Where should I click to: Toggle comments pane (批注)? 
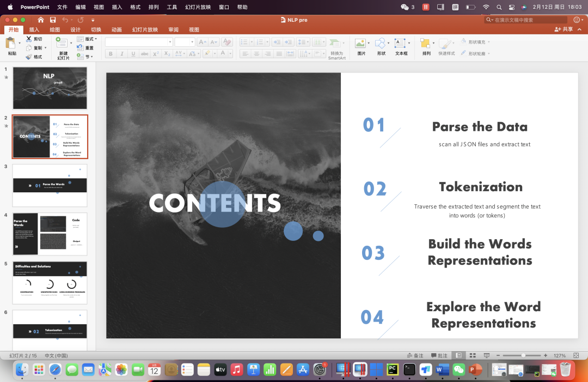pyautogui.click(x=439, y=355)
